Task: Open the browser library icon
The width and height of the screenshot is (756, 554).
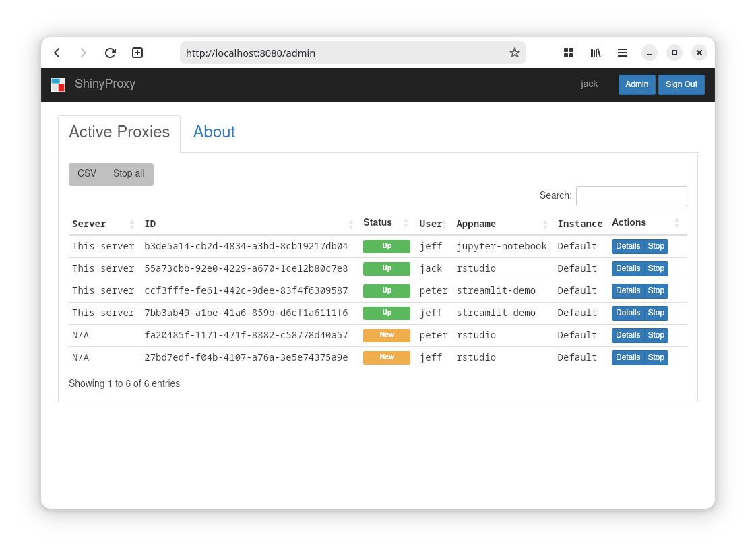Action: point(596,53)
